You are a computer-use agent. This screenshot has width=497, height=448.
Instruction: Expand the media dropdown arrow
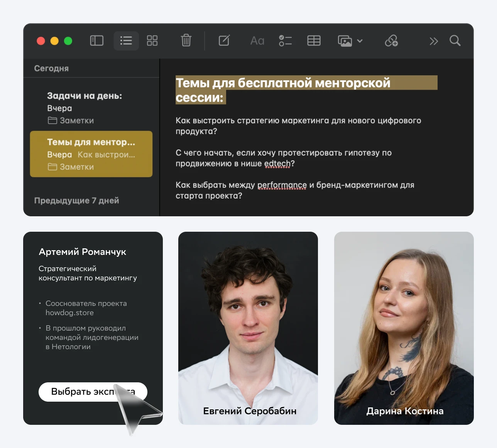[360, 41]
